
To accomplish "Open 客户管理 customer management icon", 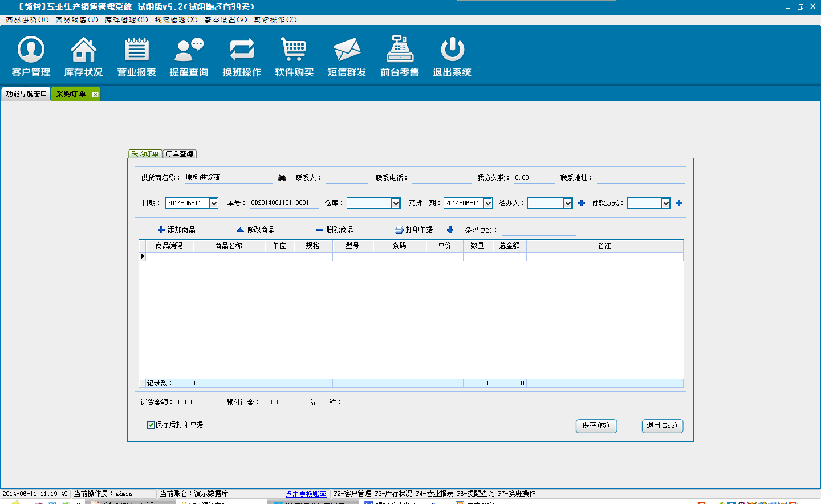I will 31,50.
